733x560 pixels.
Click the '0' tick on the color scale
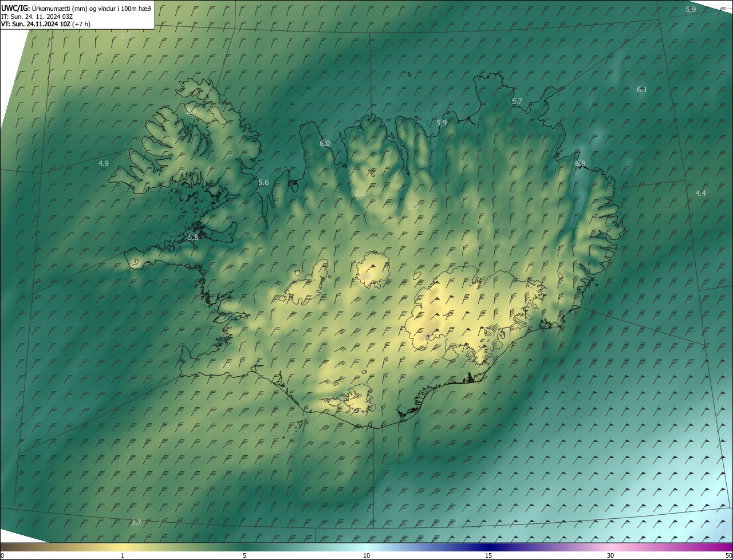[2, 555]
